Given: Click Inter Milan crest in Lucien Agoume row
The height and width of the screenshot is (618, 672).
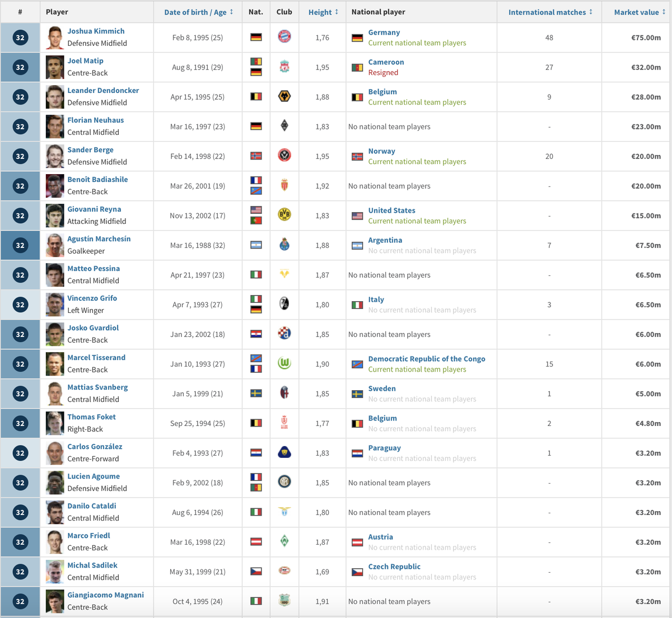Looking at the screenshot, I should point(284,482).
